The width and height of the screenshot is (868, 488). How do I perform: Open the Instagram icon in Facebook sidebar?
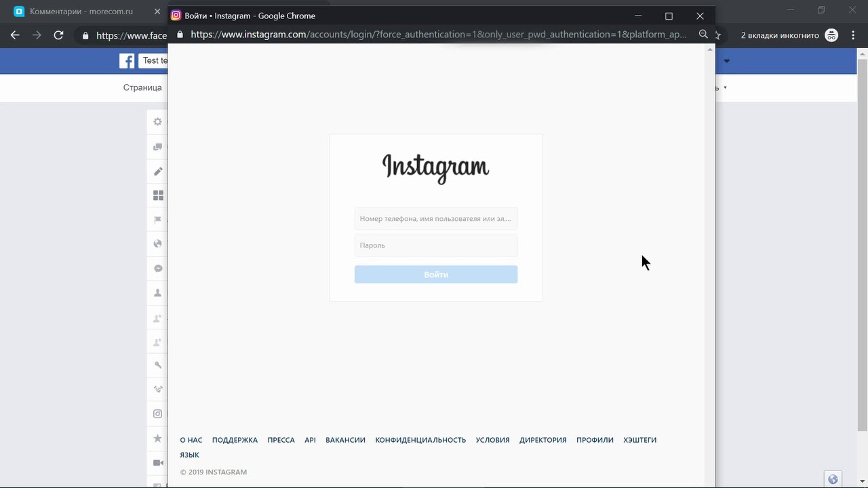158,414
